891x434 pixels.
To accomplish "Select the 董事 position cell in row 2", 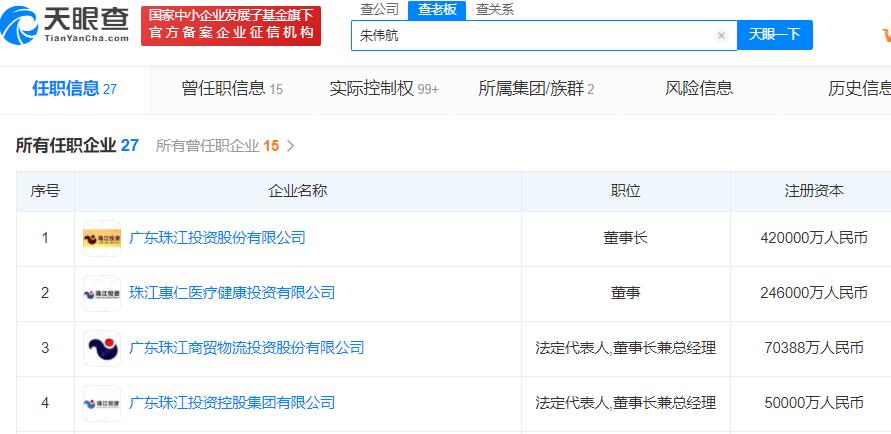I will pos(626,293).
